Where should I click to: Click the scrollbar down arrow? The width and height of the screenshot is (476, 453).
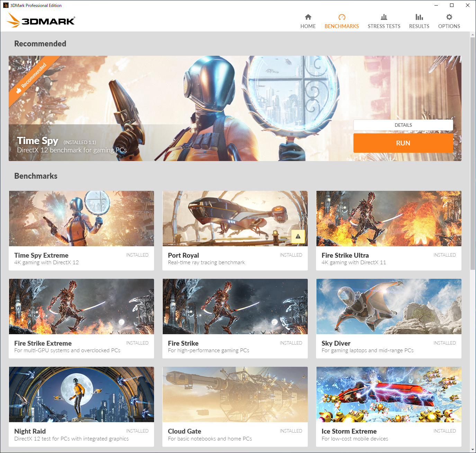point(473,450)
